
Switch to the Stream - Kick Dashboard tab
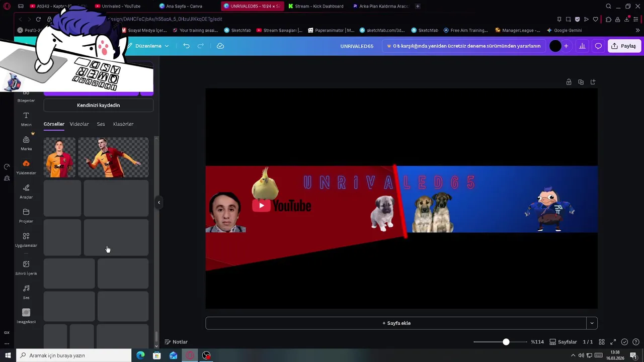coord(316,6)
